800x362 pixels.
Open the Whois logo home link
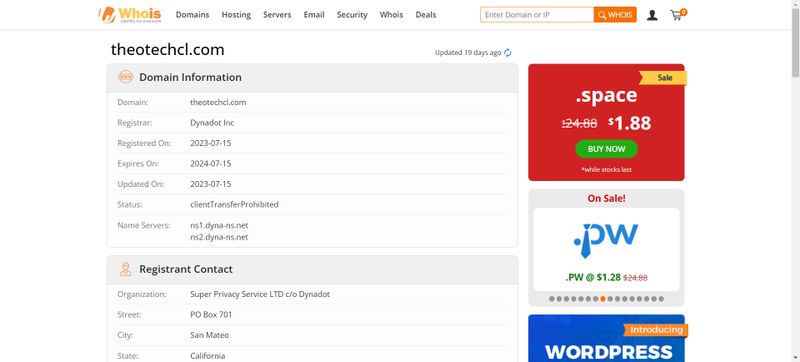(130, 14)
